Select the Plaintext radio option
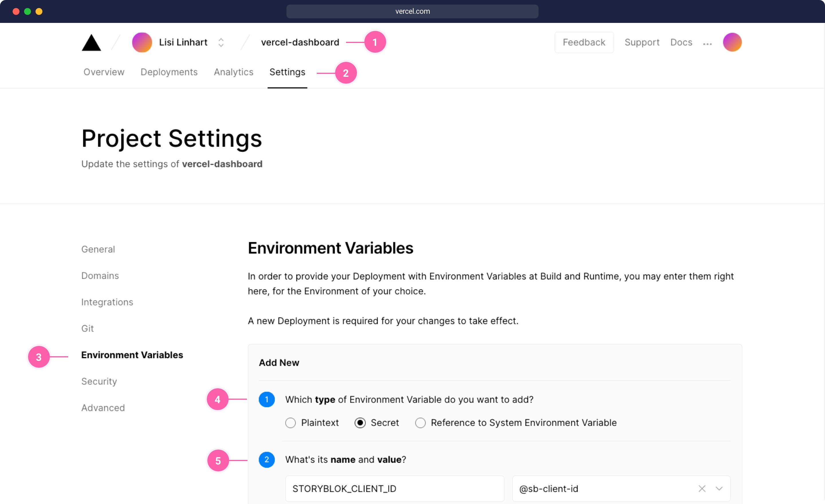Image resolution: width=825 pixels, height=504 pixels. pos(290,423)
